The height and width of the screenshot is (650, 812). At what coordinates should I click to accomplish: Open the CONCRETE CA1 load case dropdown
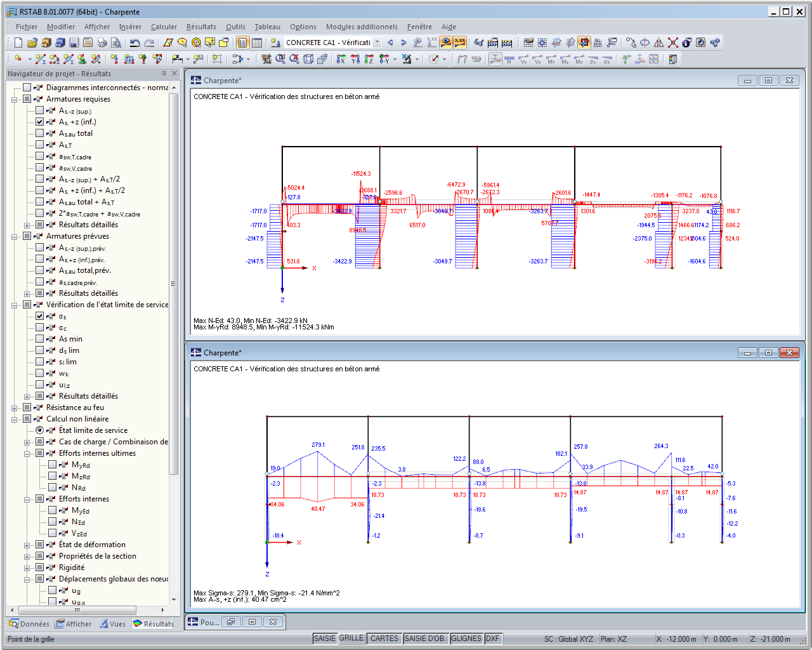377,43
